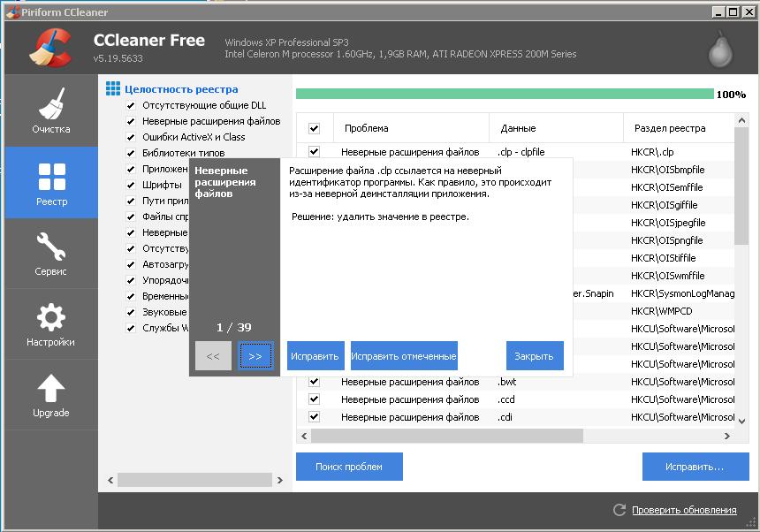Click the Piriform CCleaner title bar icon
This screenshot has width=760, height=532.
pyautogui.click(x=12, y=11)
